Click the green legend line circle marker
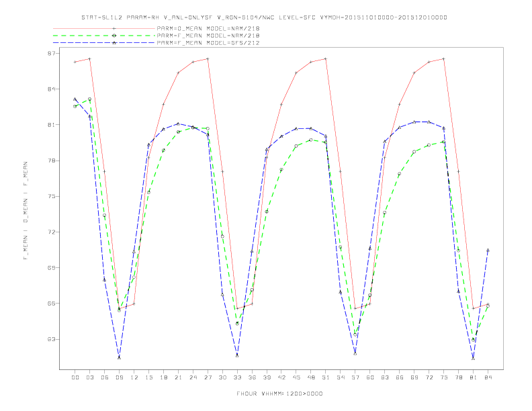Viewport: 532px width, 411px height. pyautogui.click(x=114, y=36)
